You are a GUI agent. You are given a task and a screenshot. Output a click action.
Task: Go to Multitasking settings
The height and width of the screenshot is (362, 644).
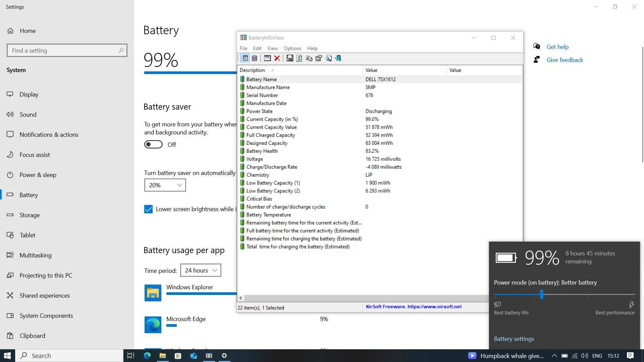[x=67, y=255]
